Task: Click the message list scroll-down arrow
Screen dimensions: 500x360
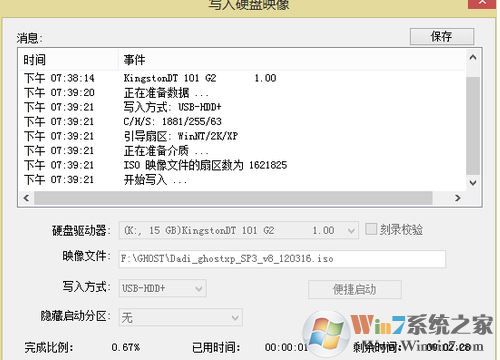Action: point(473,183)
